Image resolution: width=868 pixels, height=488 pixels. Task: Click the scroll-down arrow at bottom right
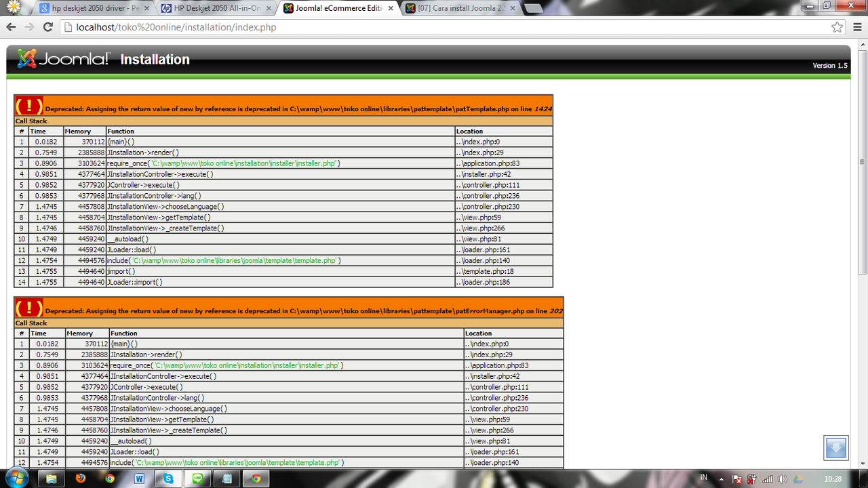835,447
